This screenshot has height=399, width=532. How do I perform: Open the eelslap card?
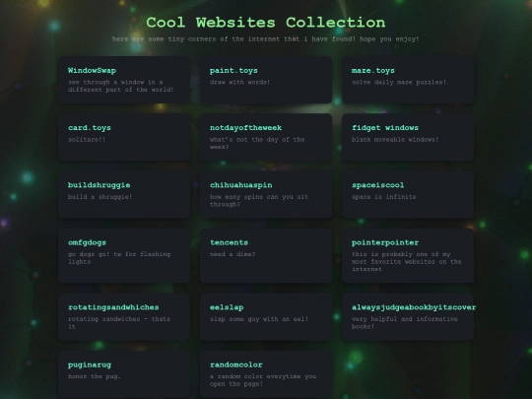(x=266, y=317)
